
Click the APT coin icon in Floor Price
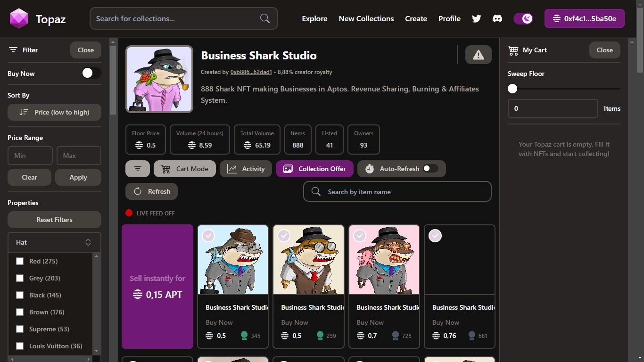pyautogui.click(x=139, y=145)
